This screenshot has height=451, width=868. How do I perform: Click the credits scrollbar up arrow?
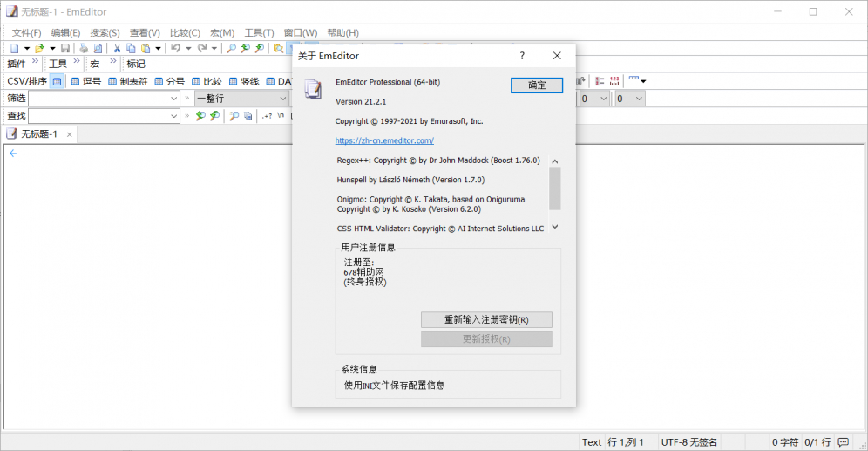[555, 161]
